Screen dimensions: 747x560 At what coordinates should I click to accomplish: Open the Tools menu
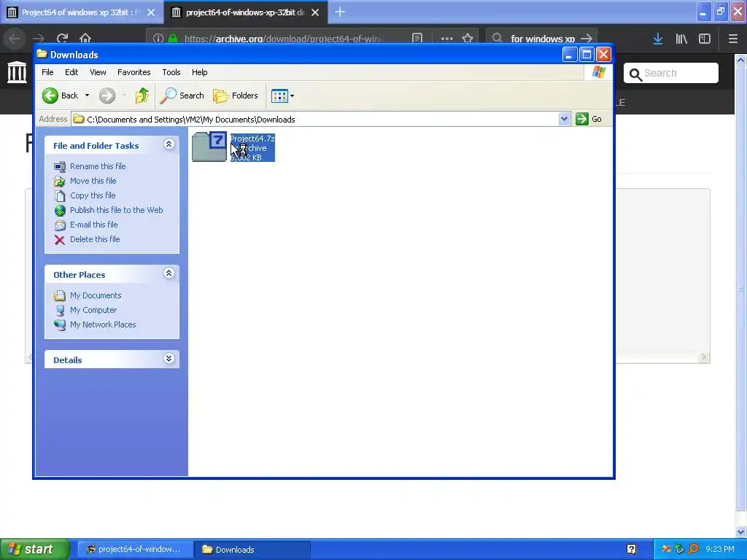coord(171,72)
